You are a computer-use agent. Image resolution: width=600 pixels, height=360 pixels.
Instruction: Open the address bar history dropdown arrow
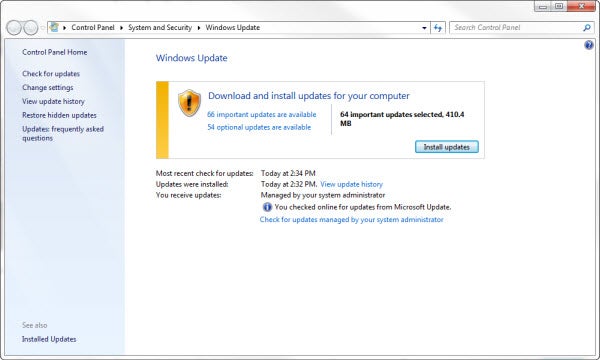pyautogui.click(x=424, y=28)
